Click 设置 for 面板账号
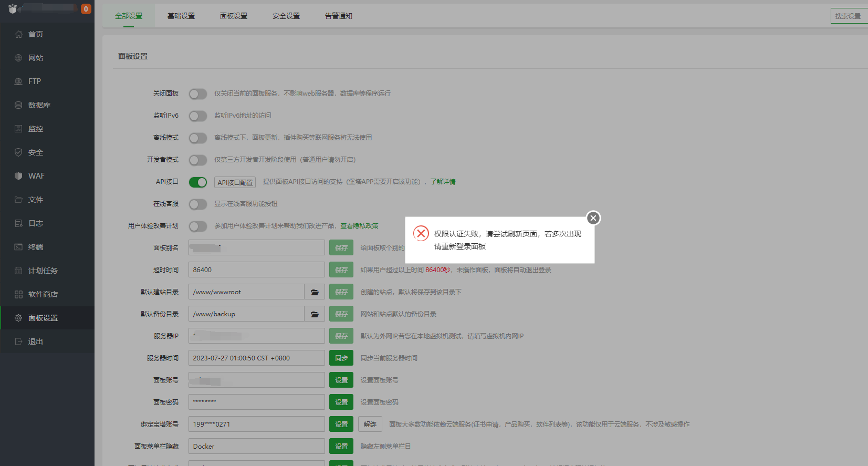Image resolution: width=868 pixels, height=466 pixels. 341,380
